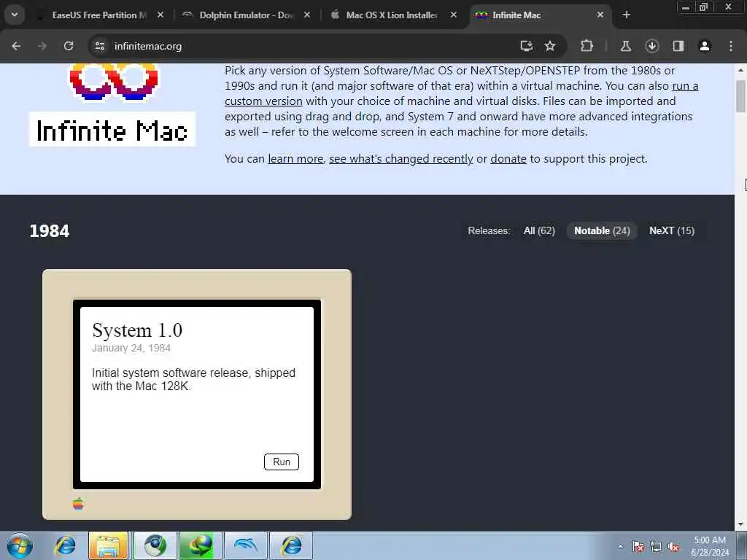
Task: View site information icon in address bar
Action: [99, 46]
